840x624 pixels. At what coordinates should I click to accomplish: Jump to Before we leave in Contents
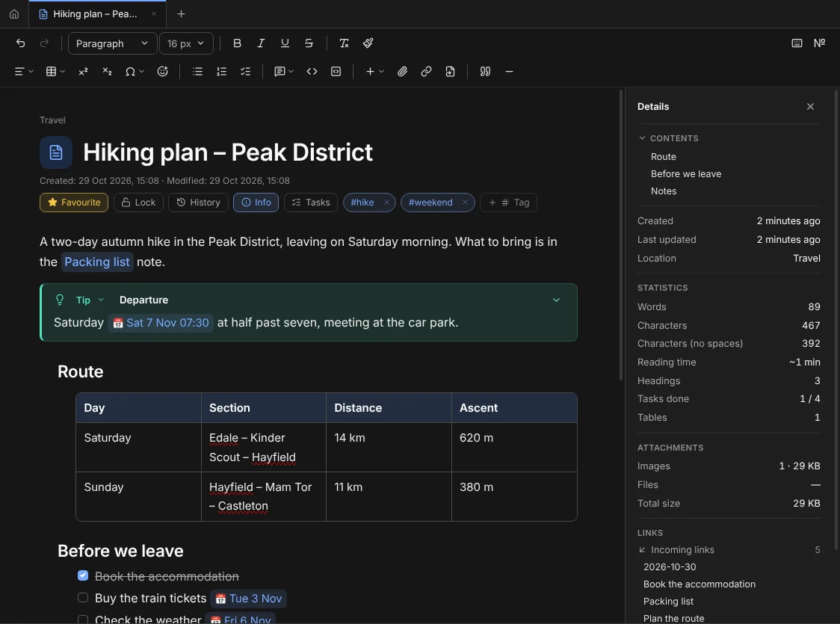pos(686,174)
